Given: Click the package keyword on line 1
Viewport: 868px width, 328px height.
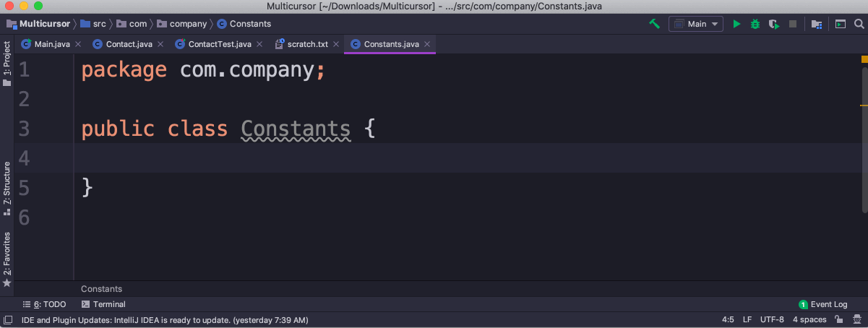Looking at the screenshot, I should (124, 70).
